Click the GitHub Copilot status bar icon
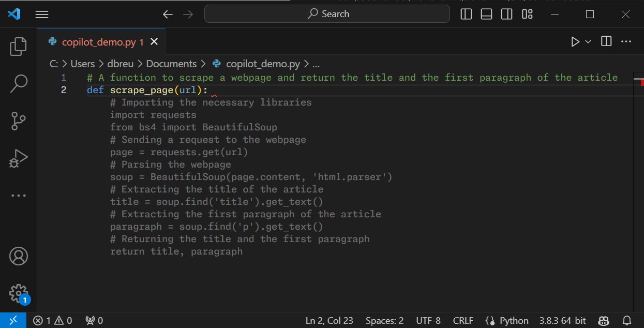This screenshot has width=644, height=328. pyautogui.click(x=604, y=320)
